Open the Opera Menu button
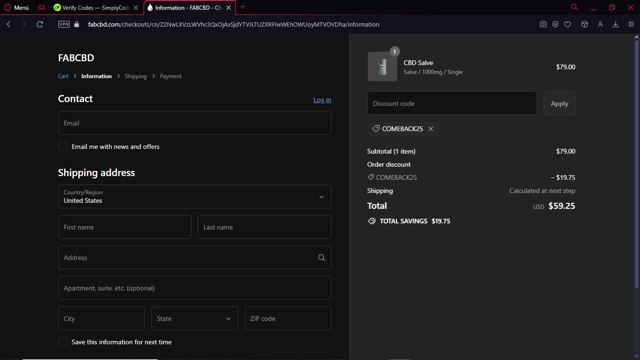The height and width of the screenshot is (360, 640). click(16, 7)
